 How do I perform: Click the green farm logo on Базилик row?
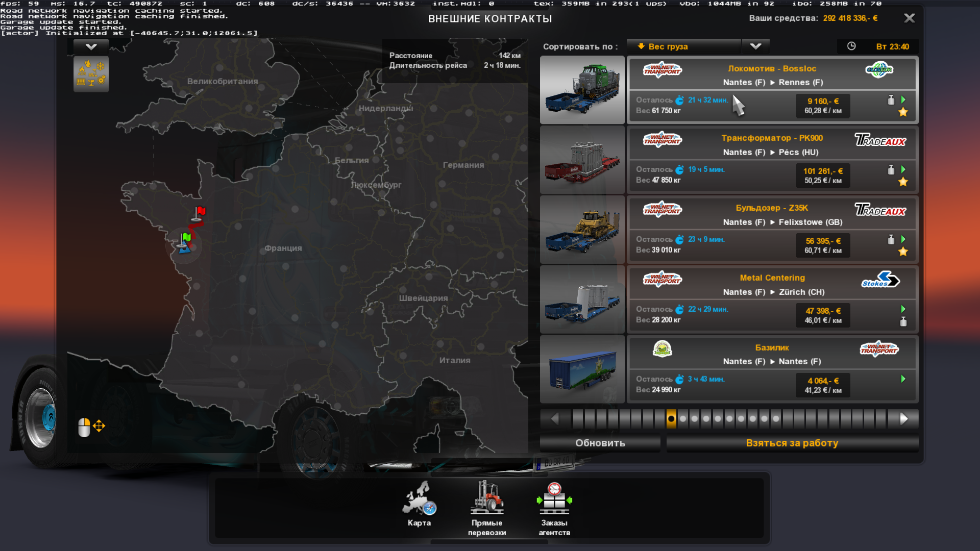(662, 349)
